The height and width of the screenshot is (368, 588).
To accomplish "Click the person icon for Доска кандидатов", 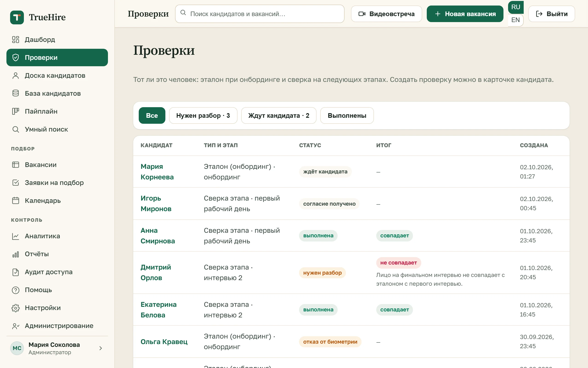I will tap(16, 75).
